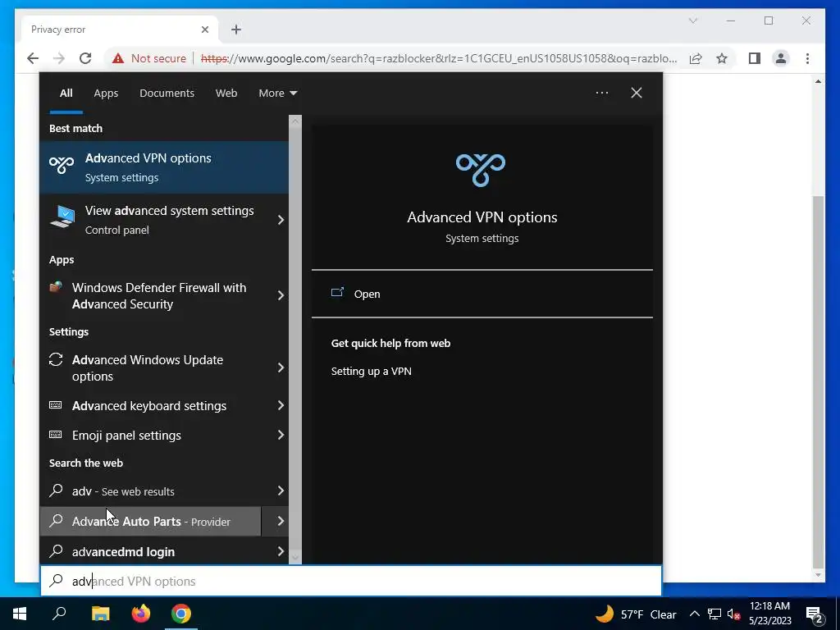Image resolution: width=840 pixels, height=630 pixels.
Task: Open Firefox from the taskbar
Action: tap(141, 614)
